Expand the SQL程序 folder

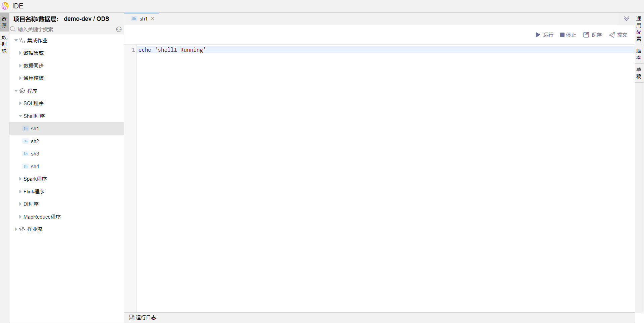tap(20, 103)
